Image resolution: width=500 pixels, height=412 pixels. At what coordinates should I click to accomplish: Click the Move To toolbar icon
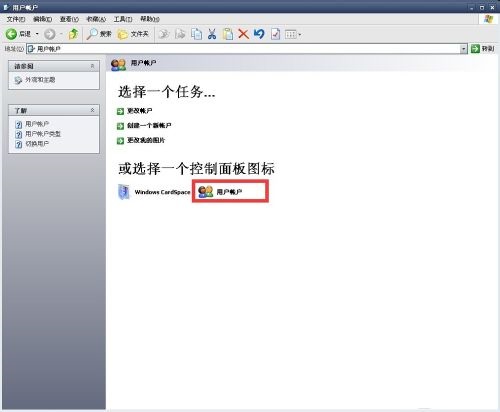point(164,34)
